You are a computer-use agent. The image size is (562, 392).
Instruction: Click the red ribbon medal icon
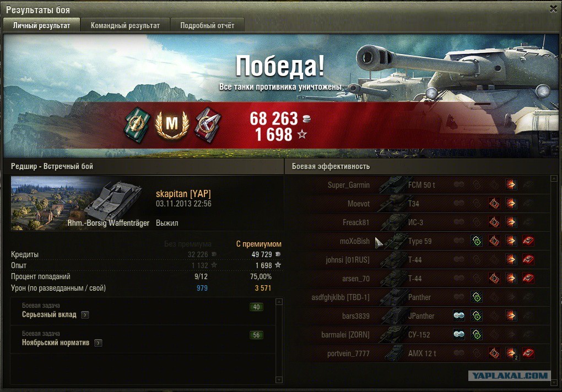(x=208, y=124)
